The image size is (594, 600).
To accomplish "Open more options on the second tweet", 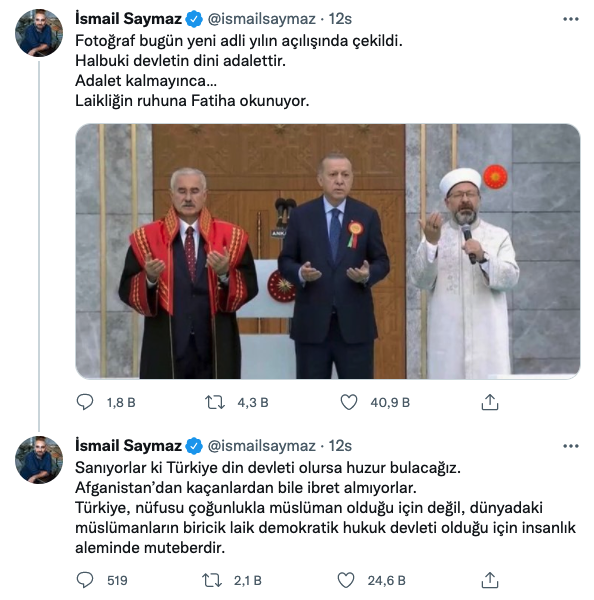I will (x=571, y=446).
